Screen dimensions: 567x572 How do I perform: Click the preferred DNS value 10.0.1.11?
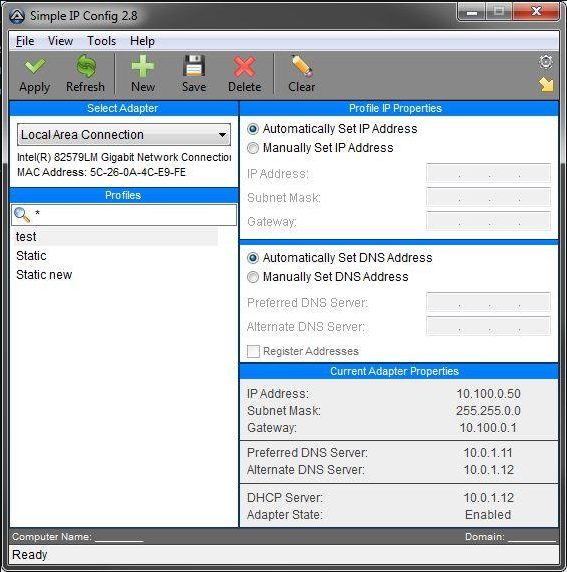pos(488,453)
